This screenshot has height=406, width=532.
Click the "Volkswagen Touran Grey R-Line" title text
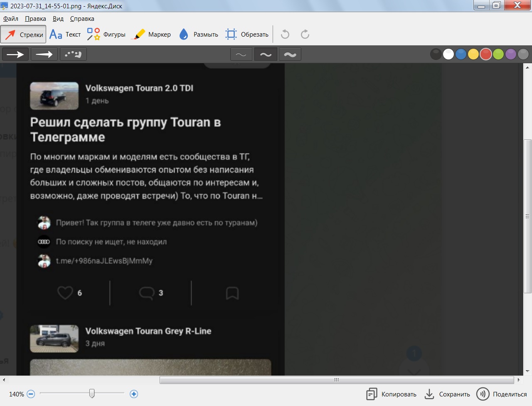click(148, 331)
